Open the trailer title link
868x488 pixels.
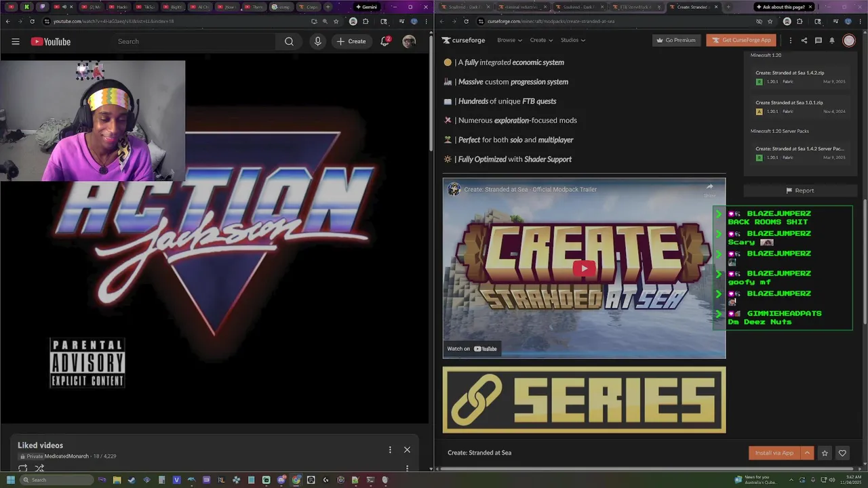[530, 189]
